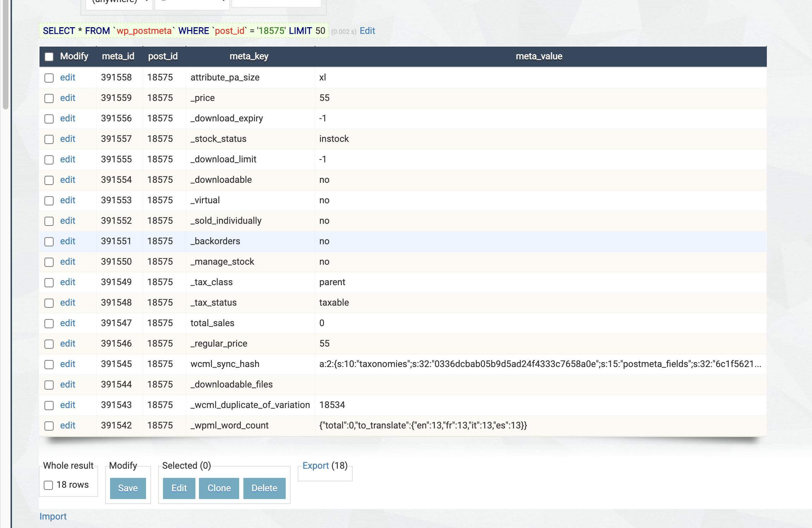This screenshot has width=812, height=528.
Task: Select the checkbox of the _price row
Action: [49, 98]
